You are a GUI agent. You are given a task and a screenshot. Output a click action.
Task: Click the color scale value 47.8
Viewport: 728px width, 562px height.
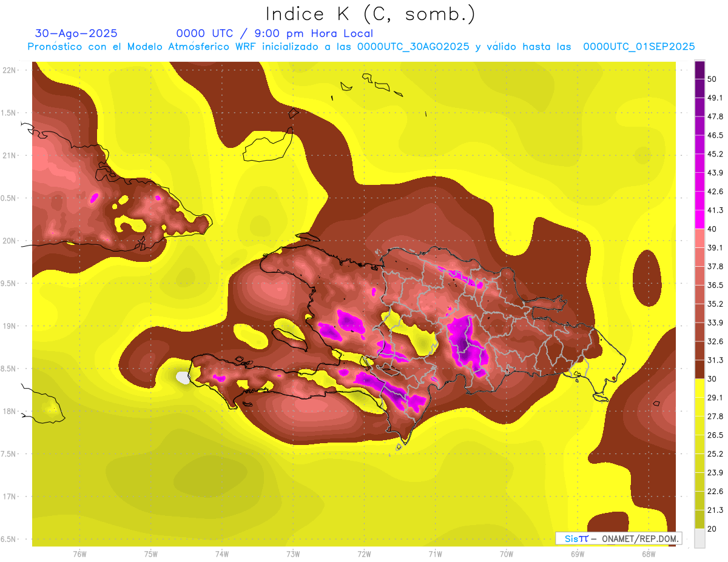(x=715, y=116)
